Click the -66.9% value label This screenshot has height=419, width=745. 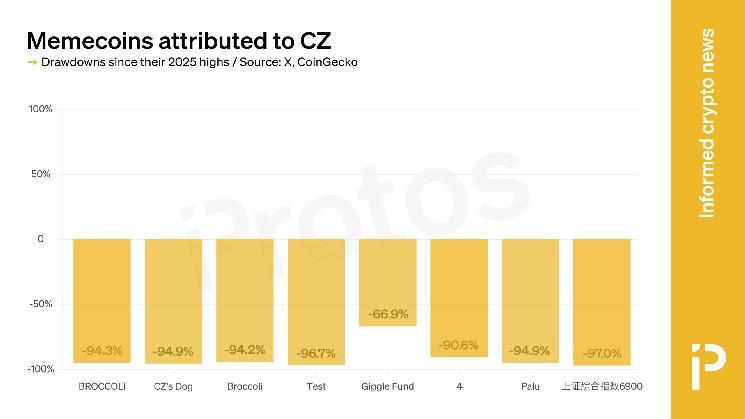pyautogui.click(x=388, y=314)
